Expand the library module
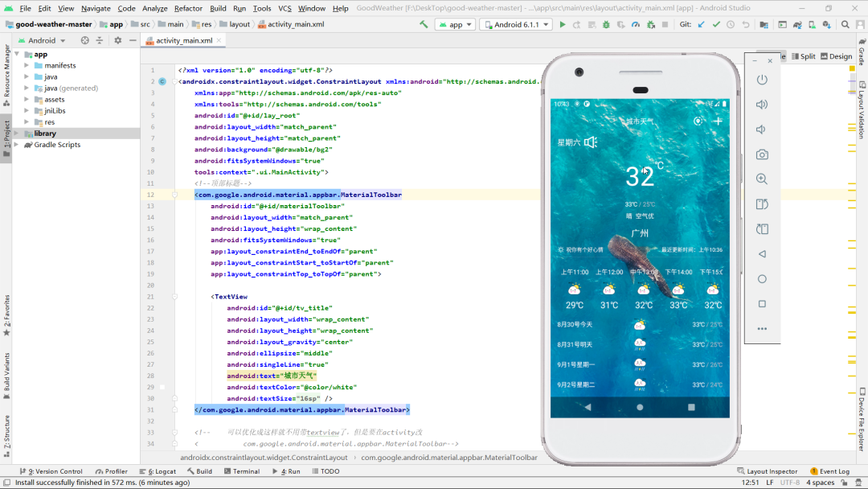Image resolution: width=868 pixels, height=489 pixels. [x=17, y=134]
